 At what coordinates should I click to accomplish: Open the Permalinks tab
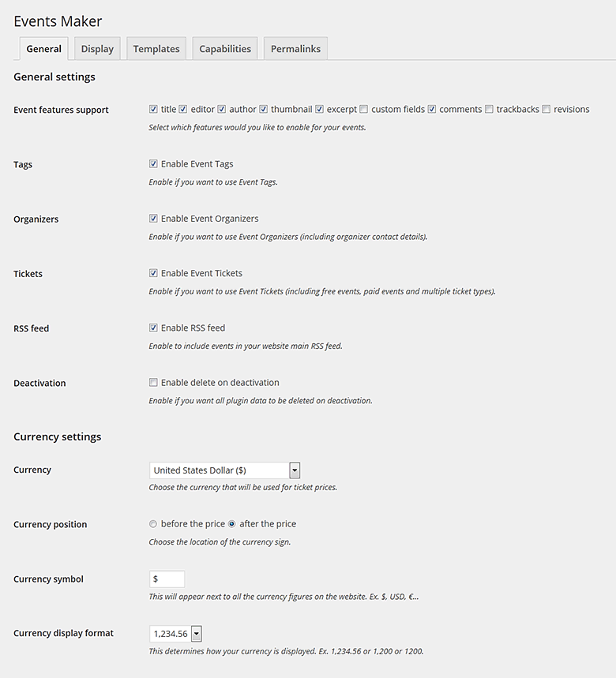[295, 49]
